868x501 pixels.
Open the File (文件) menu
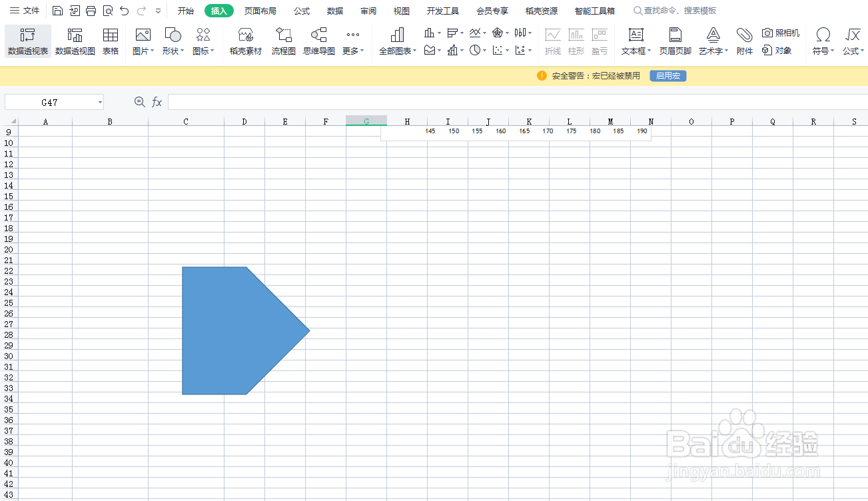point(25,11)
